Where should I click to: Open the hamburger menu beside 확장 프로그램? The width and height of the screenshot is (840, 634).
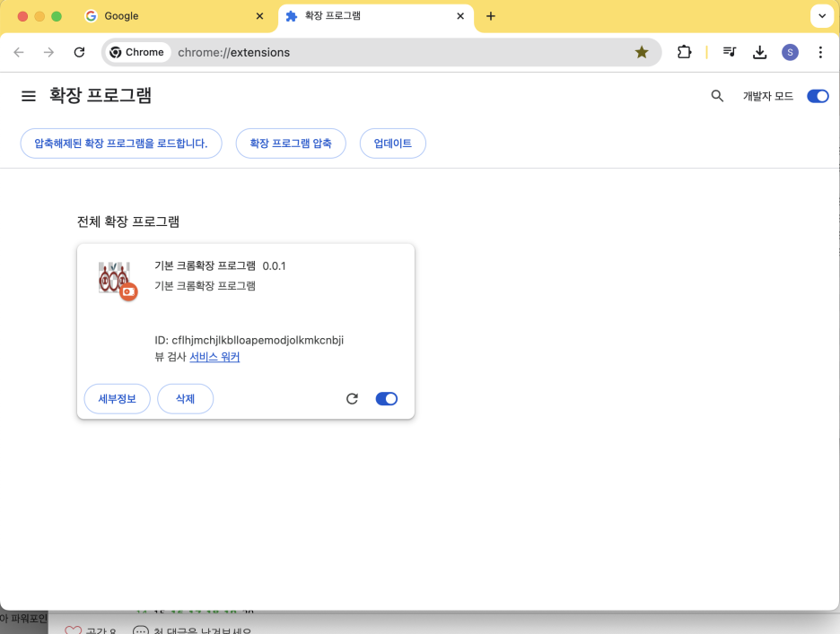[x=29, y=96]
